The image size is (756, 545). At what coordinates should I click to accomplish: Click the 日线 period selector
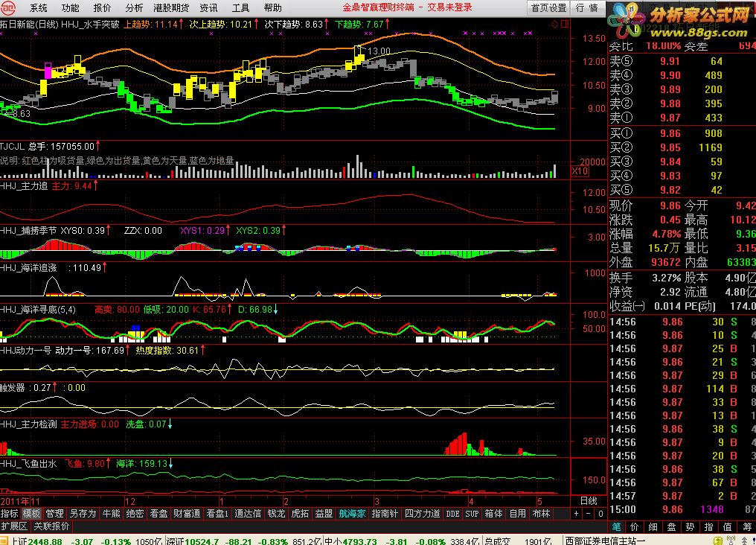[589, 500]
